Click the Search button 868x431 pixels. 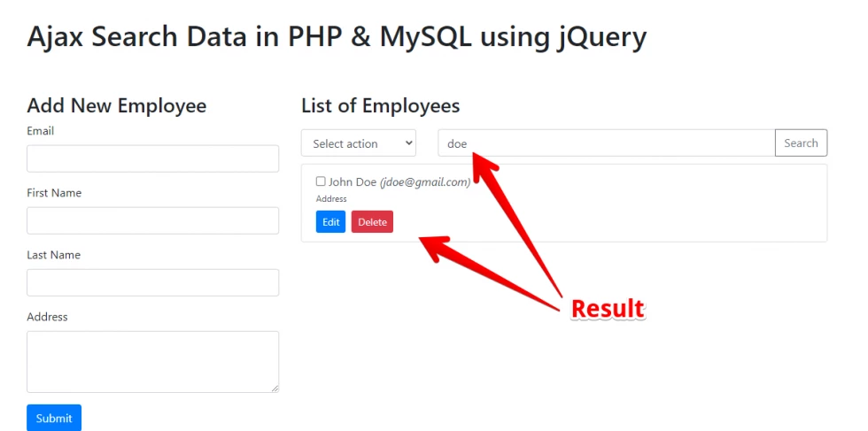pos(801,142)
